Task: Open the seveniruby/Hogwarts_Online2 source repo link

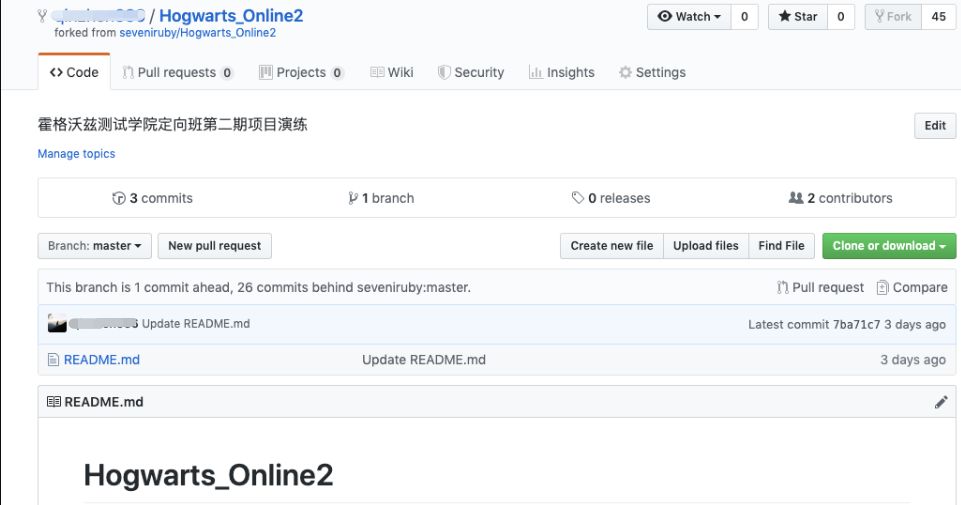Action: [197, 32]
